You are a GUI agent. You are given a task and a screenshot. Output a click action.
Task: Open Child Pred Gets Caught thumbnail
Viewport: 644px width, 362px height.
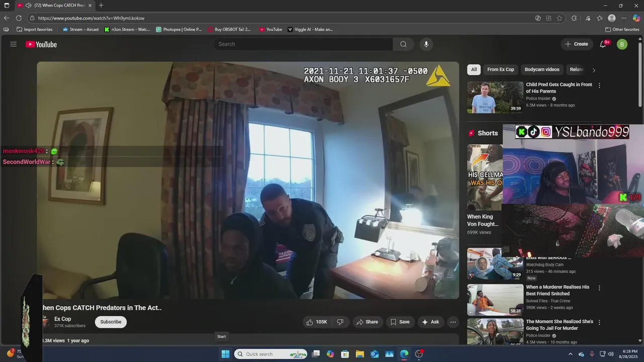click(x=495, y=98)
